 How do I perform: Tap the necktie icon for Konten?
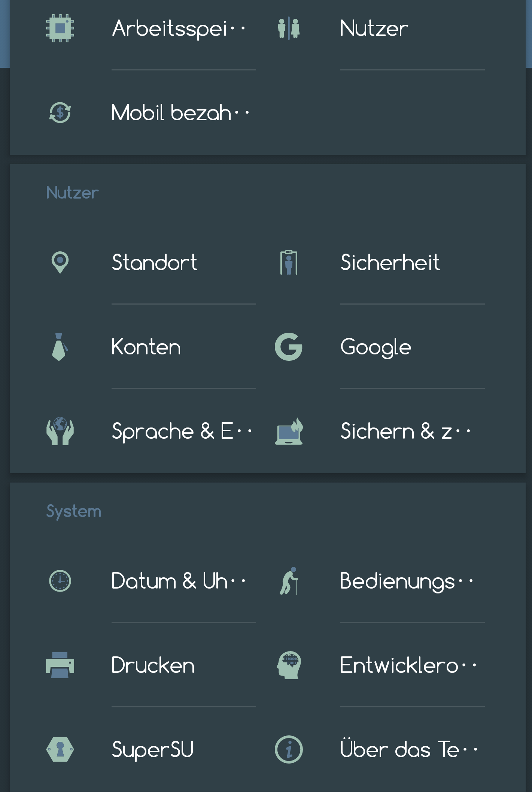coord(60,347)
